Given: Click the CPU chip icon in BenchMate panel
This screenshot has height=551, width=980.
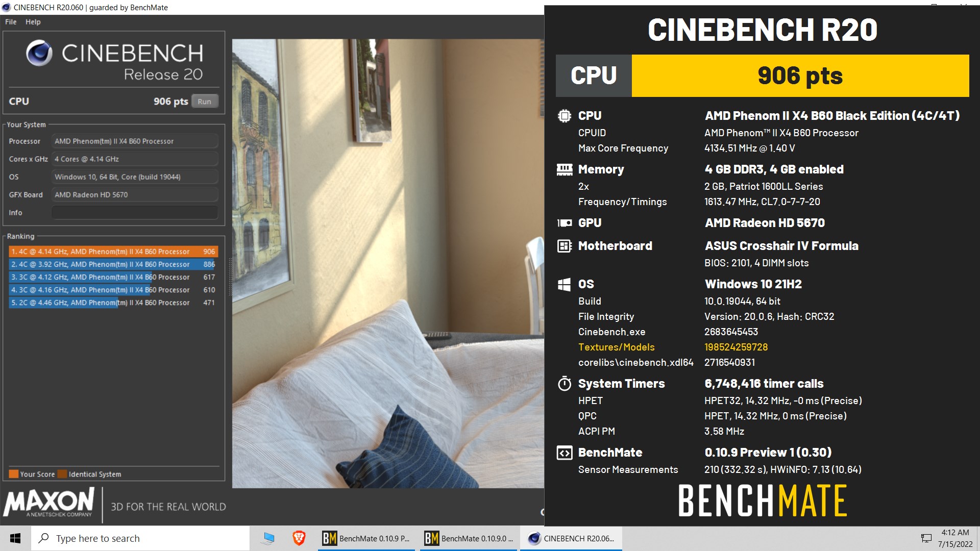Looking at the screenshot, I should (564, 116).
